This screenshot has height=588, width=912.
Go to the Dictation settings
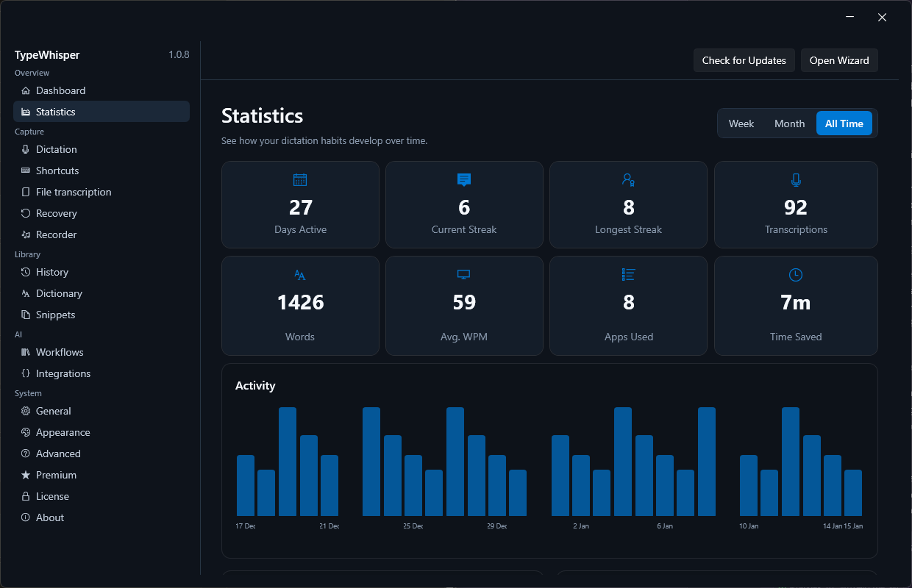[x=101, y=149]
